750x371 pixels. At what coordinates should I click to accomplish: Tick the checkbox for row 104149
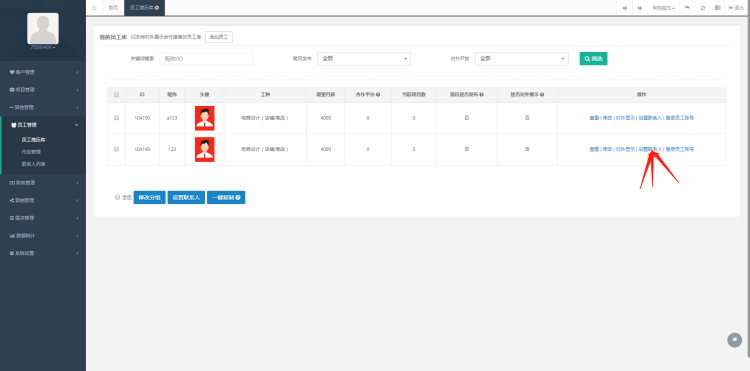click(116, 149)
